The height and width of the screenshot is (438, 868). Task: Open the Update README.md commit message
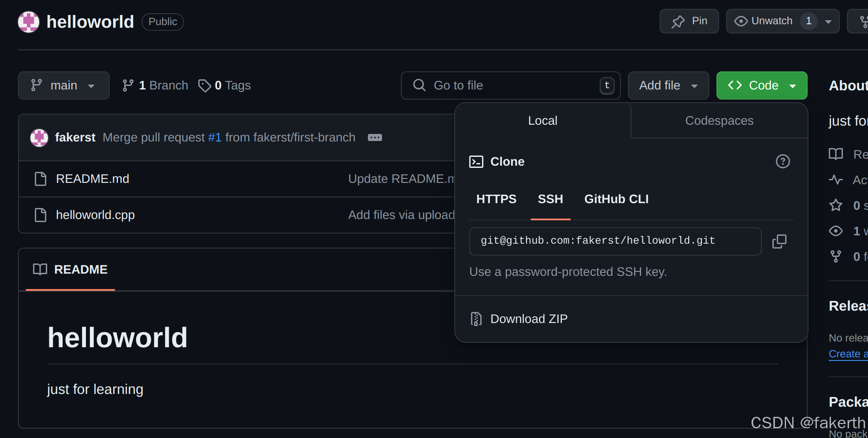[401, 179]
